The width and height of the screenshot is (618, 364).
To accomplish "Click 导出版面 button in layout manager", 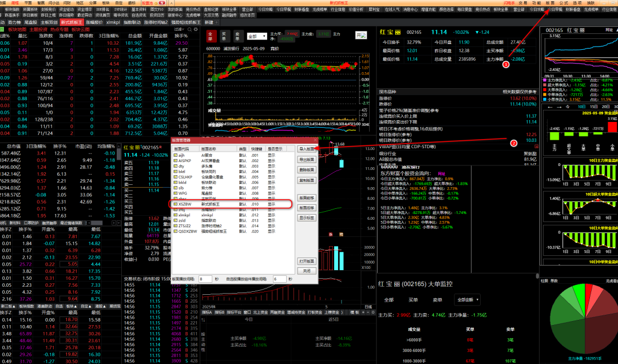I will point(307,160).
